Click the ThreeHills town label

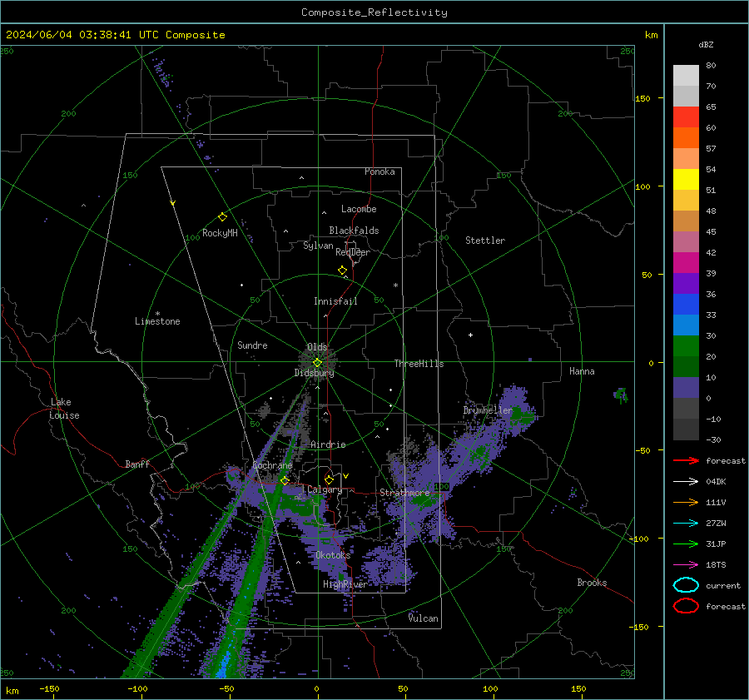(419, 364)
